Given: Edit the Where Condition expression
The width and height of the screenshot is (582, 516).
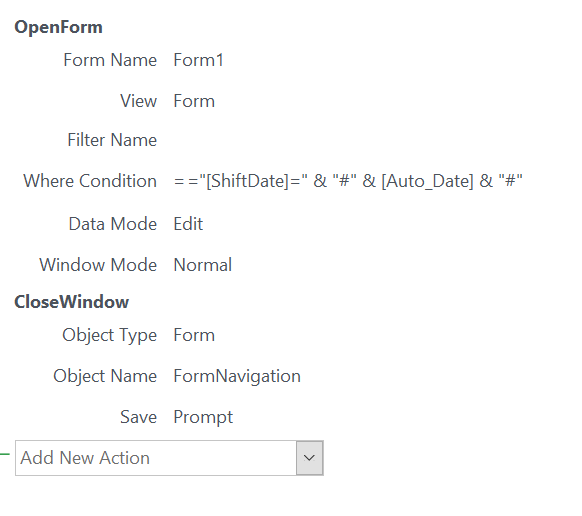Looking at the screenshot, I should pos(348,181).
